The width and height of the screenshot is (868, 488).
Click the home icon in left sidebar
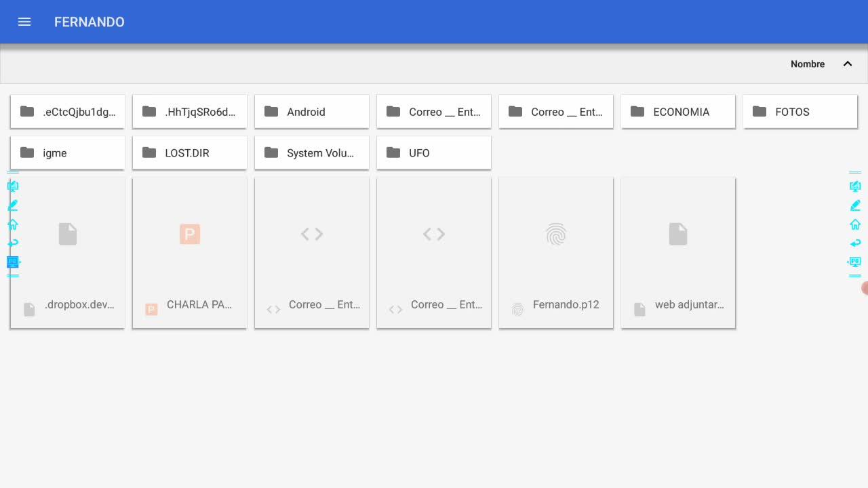(13, 224)
